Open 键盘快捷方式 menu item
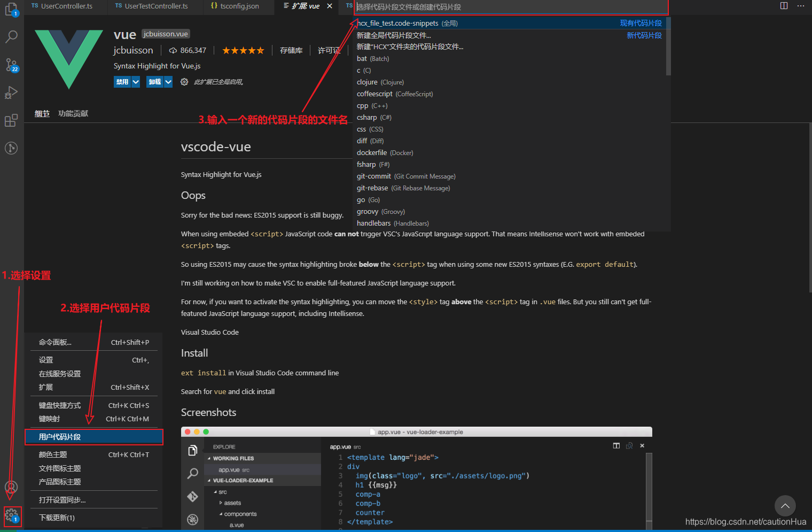The image size is (812, 532). click(94, 405)
